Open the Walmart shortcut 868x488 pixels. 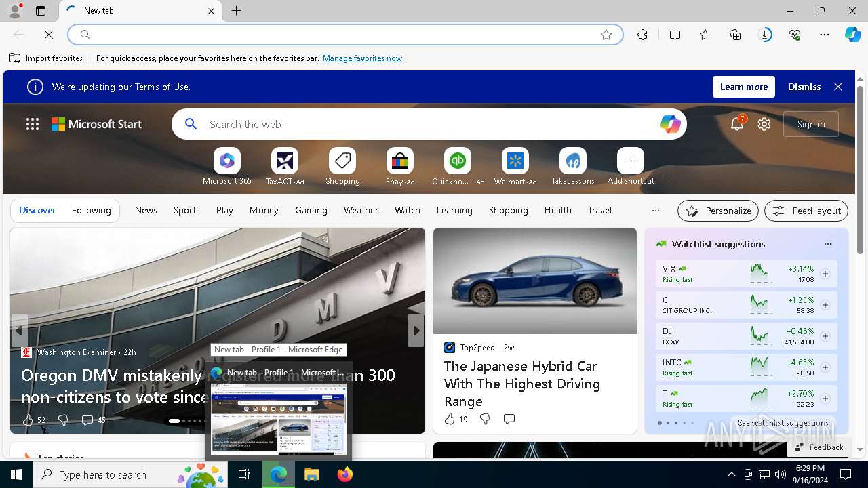coord(515,167)
